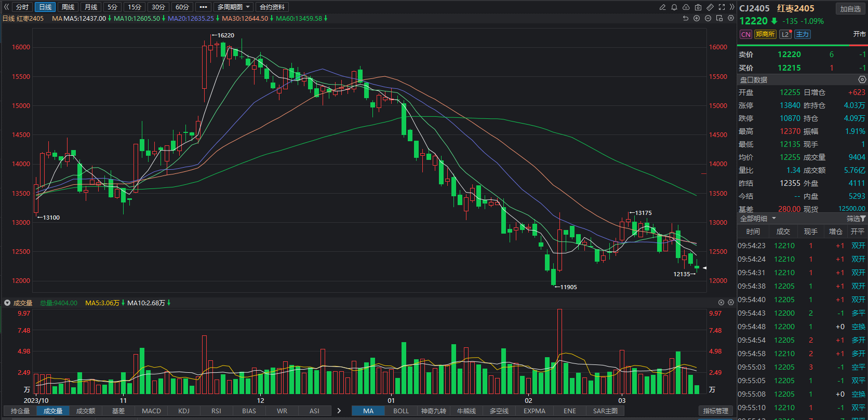Collapse the 成交量 indicator panel
This screenshot has height=420, width=868.
[x=7, y=303]
